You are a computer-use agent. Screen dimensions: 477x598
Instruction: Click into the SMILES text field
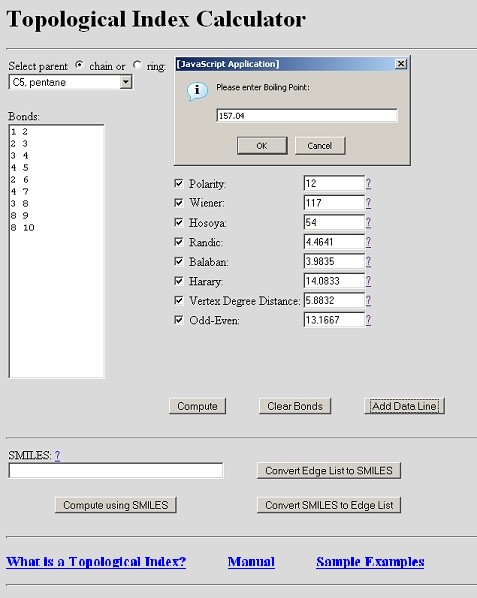(116, 471)
